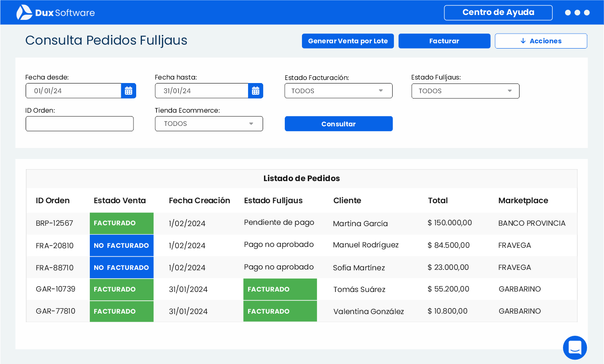The height and width of the screenshot is (364, 604).
Task: Click the Dux Software logo
Action: coord(56,12)
